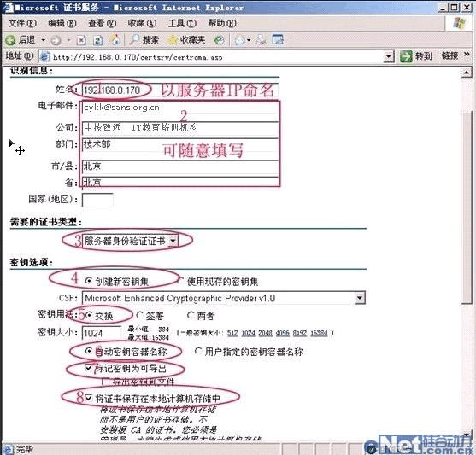Click the 2048 key size link

(265, 333)
